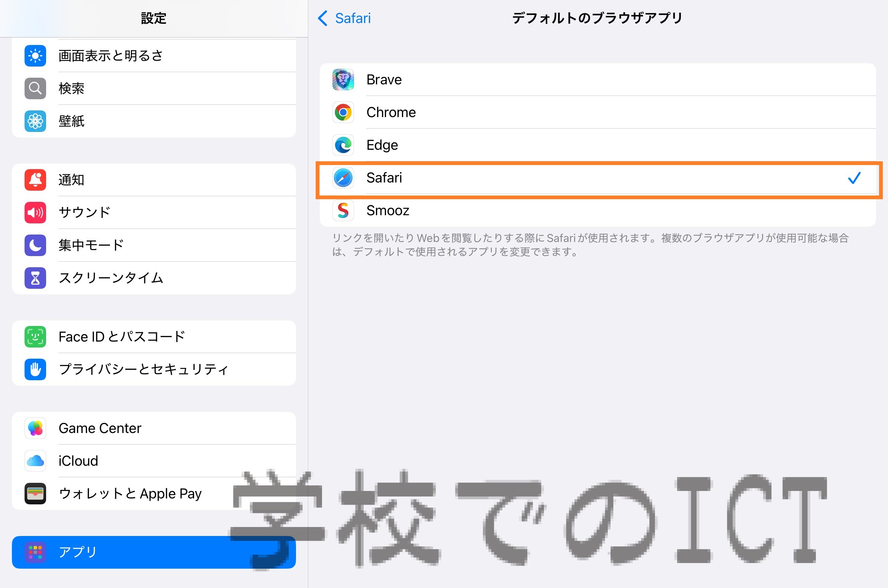Open 集中モード settings
888x588 pixels.
point(154,245)
